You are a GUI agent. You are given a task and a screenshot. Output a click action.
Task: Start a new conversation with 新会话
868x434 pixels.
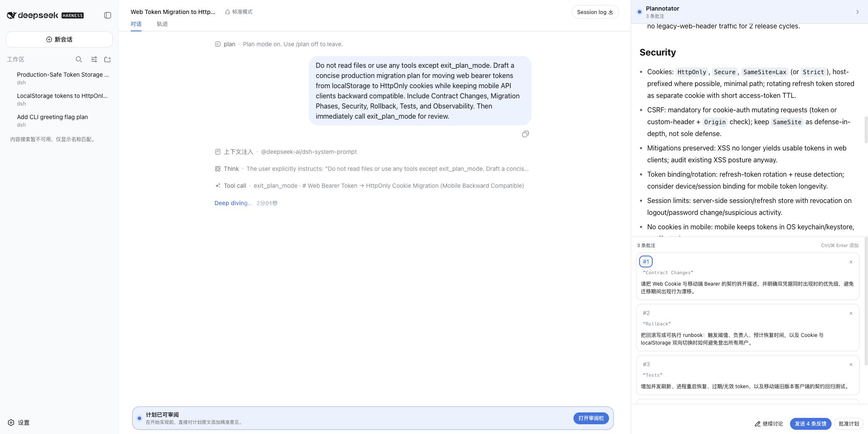(59, 39)
